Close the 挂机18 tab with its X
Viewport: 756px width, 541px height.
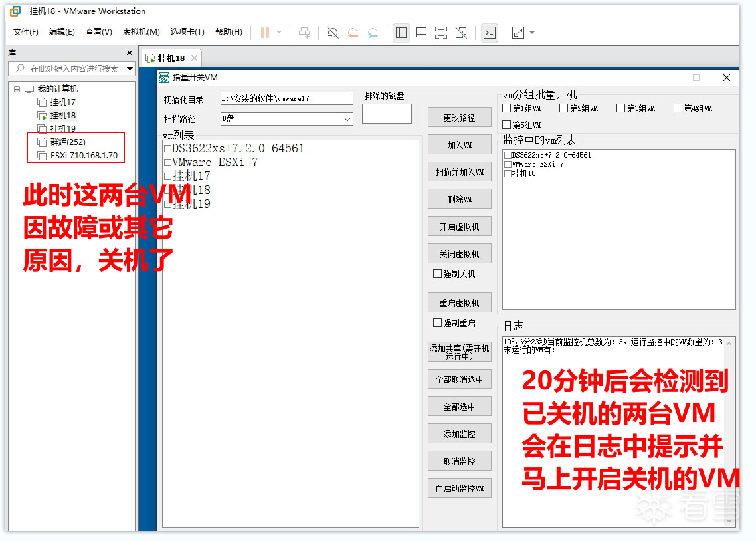click(x=194, y=58)
